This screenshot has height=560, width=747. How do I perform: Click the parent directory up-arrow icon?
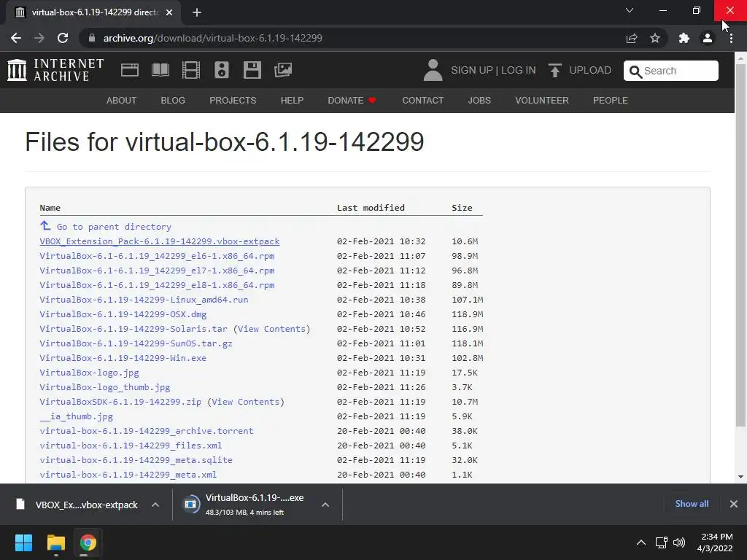45,225
